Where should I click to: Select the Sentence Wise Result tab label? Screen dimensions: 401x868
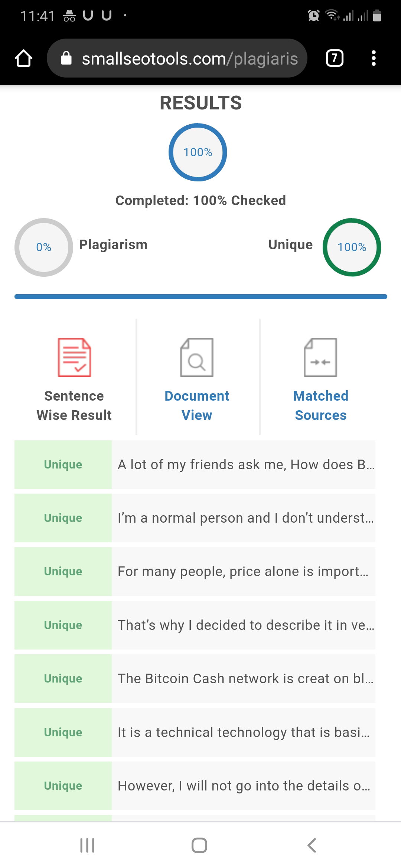point(74,405)
